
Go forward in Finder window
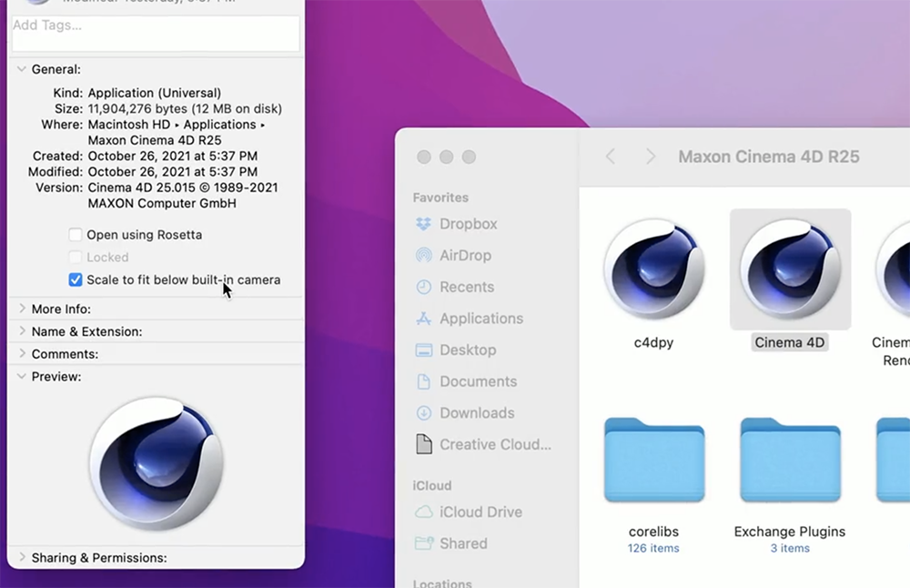[x=651, y=157]
